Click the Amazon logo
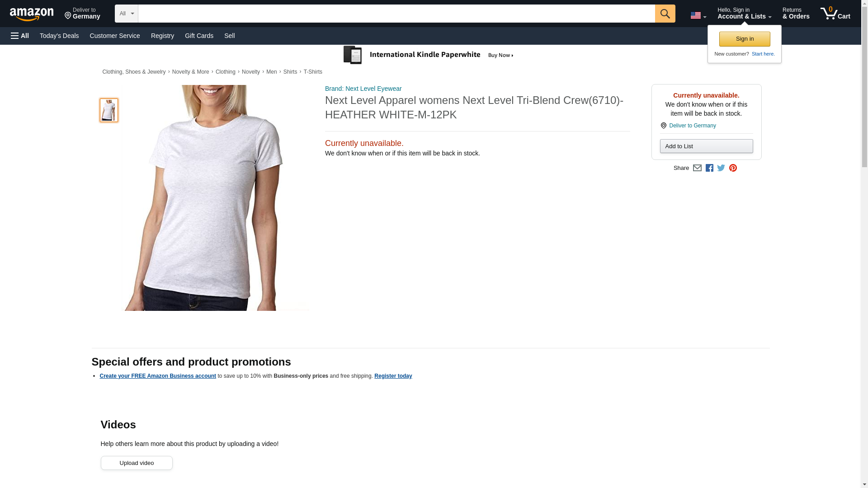Screen dimensions: 868x488 tap(32, 14)
